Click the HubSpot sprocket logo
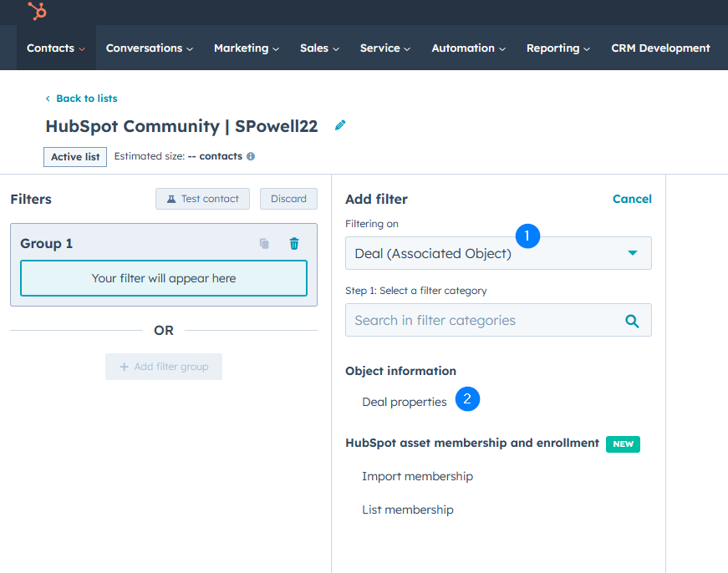 tap(36, 12)
